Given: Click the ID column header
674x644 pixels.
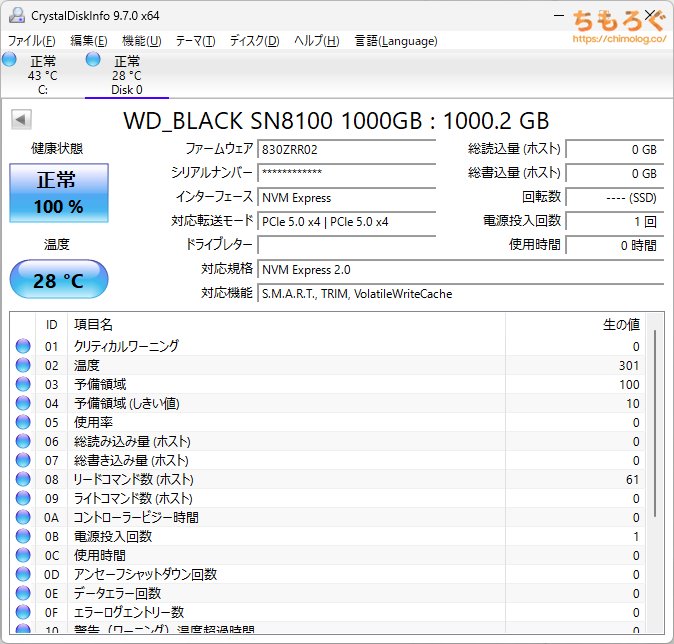Looking at the screenshot, I should point(52,325).
